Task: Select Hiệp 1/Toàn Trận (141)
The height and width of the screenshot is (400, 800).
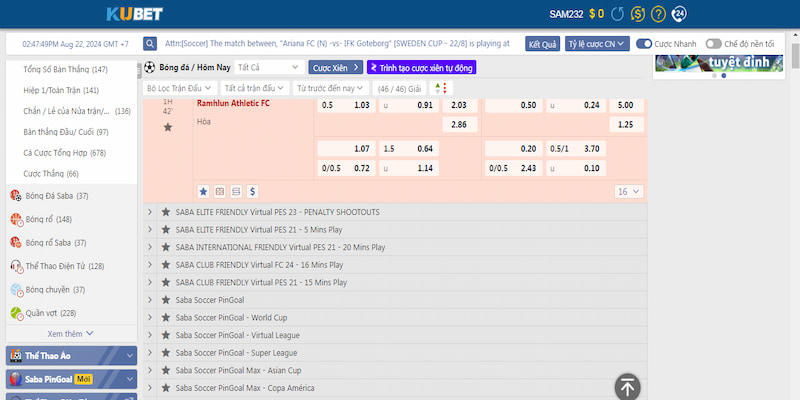Action: [x=61, y=90]
